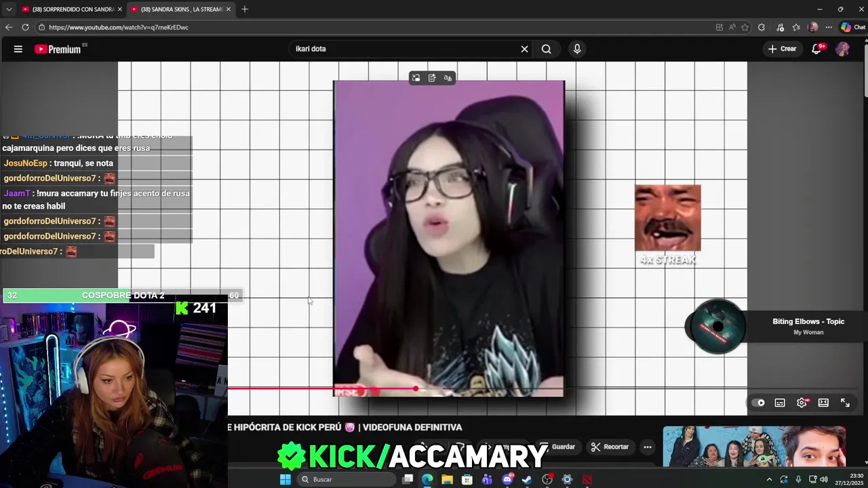Viewport: 868px width, 488px height.
Task: Click taskbar Buscar search box
Action: click(x=346, y=479)
